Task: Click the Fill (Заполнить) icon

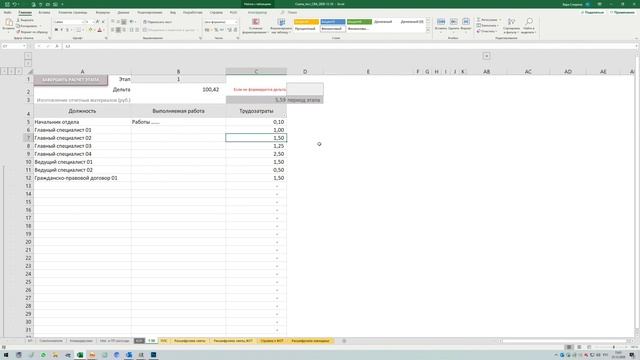Action: (x=479, y=25)
